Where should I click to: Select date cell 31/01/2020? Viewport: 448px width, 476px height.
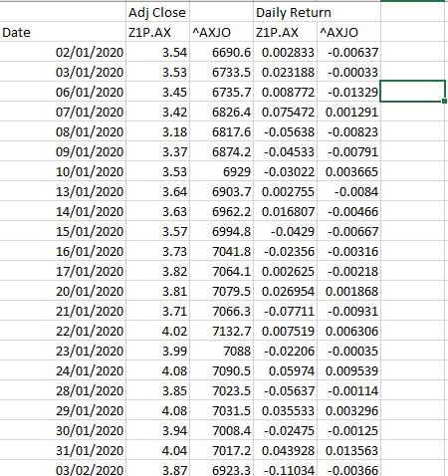pyautogui.click(x=63, y=450)
